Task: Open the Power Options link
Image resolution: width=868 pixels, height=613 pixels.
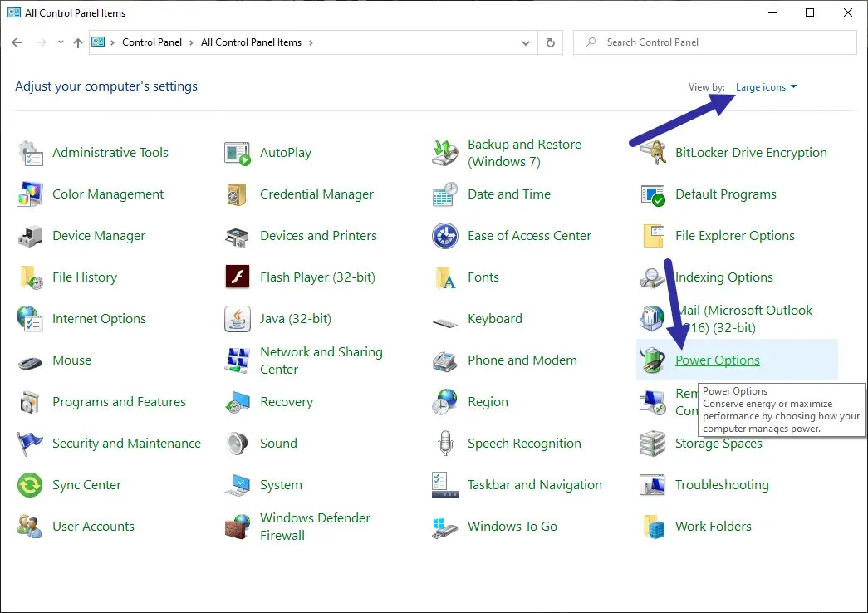Action: pos(718,360)
